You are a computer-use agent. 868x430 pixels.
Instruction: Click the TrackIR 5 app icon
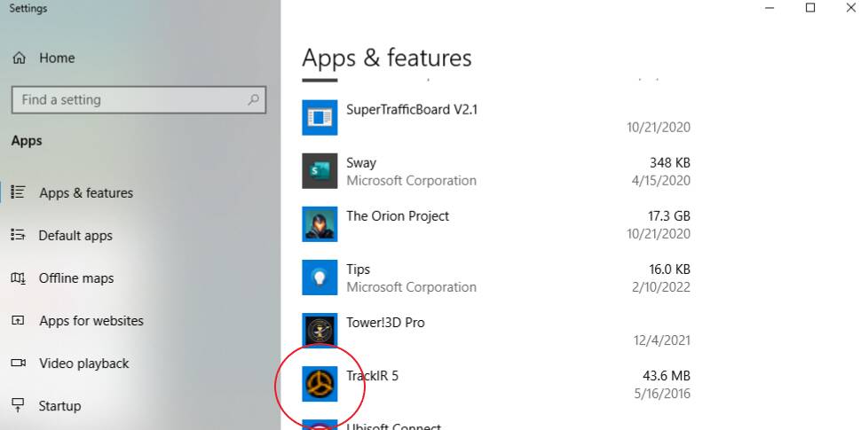tap(320, 383)
